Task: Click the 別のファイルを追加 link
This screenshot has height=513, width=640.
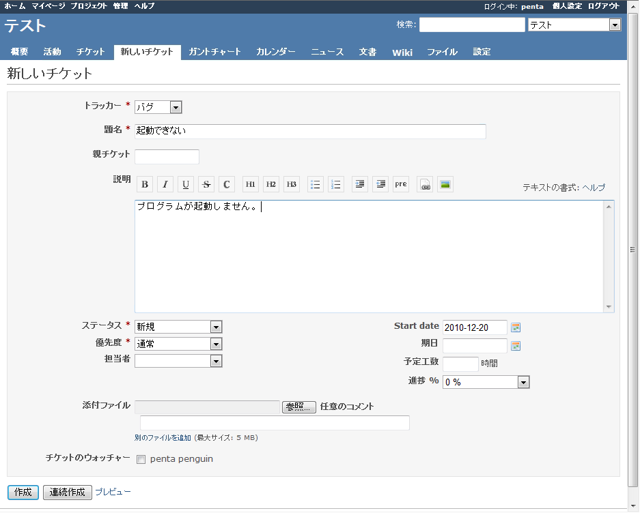Action: 163,438
